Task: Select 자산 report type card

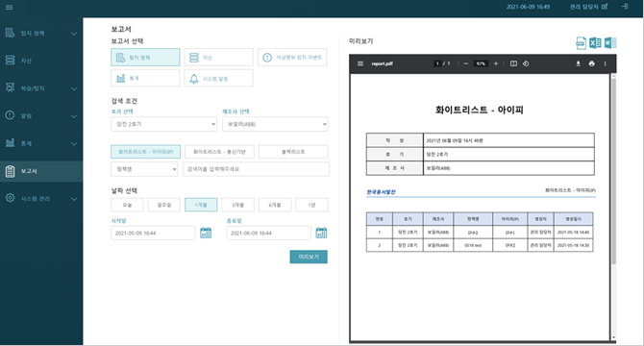Action: [218, 58]
